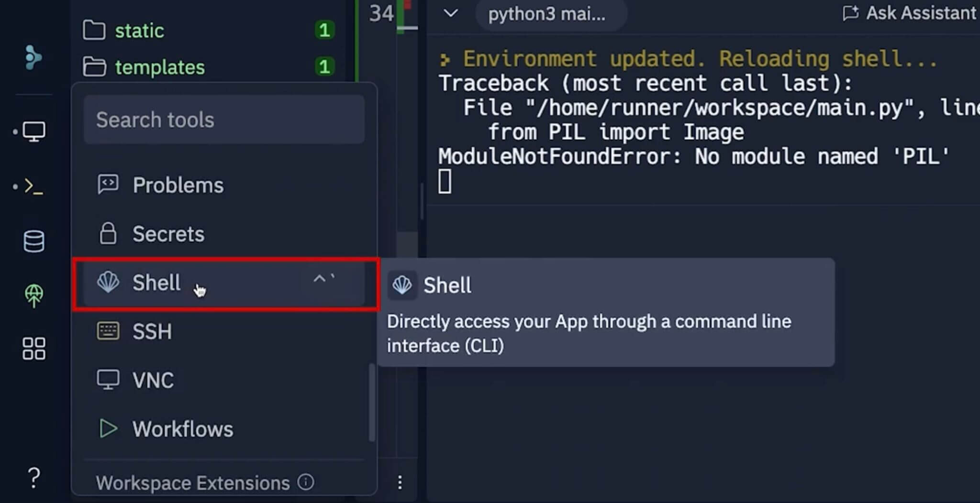Open the Webview monitor icon in the sidebar

tap(34, 131)
